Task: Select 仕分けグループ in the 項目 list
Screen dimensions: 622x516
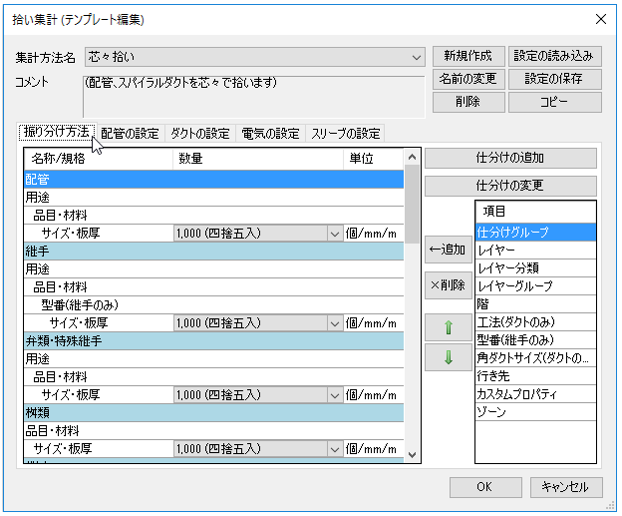Action: [x=536, y=232]
